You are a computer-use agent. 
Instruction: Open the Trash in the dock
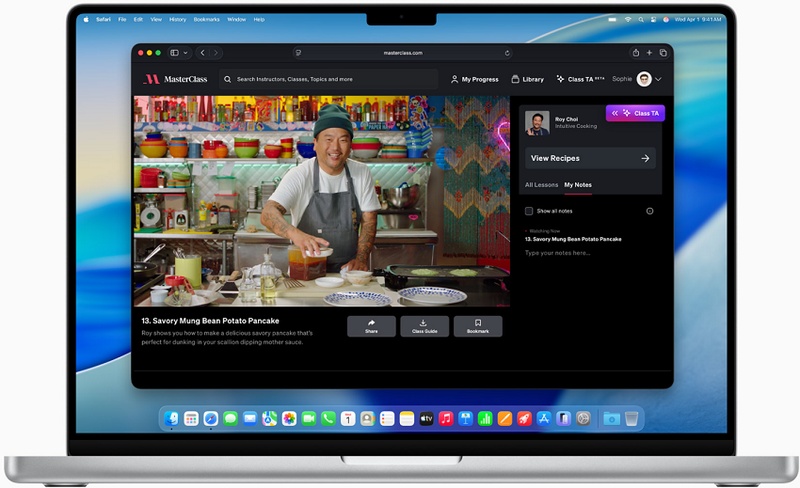(x=632, y=419)
